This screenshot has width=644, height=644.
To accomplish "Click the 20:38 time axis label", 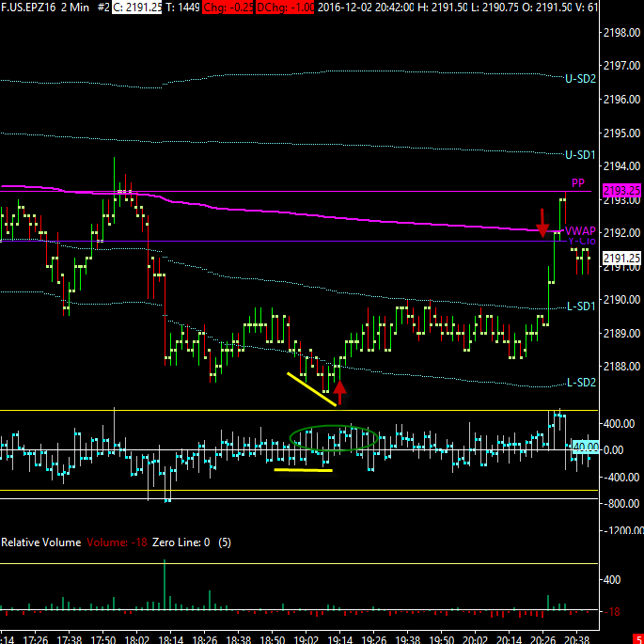I will (576, 639).
